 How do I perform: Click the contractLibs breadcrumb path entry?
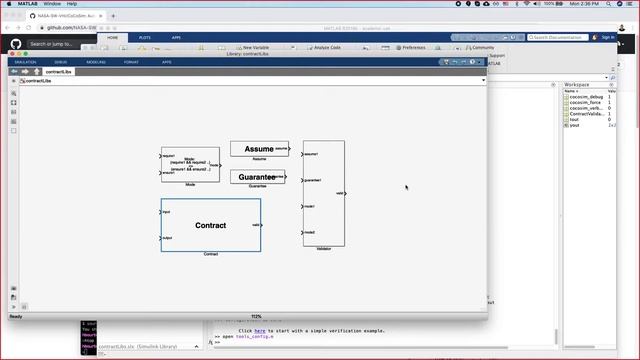[38, 81]
